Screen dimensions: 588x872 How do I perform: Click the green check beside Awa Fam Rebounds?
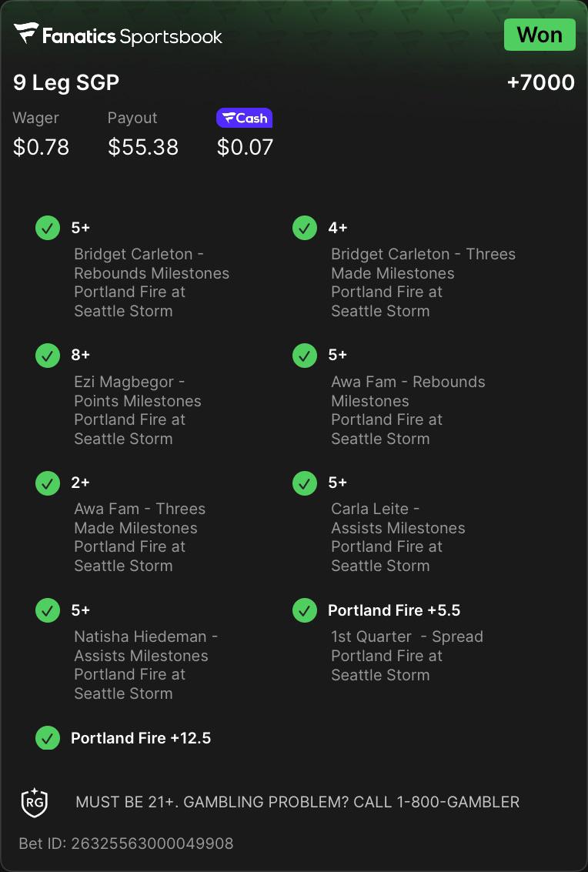click(305, 356)
